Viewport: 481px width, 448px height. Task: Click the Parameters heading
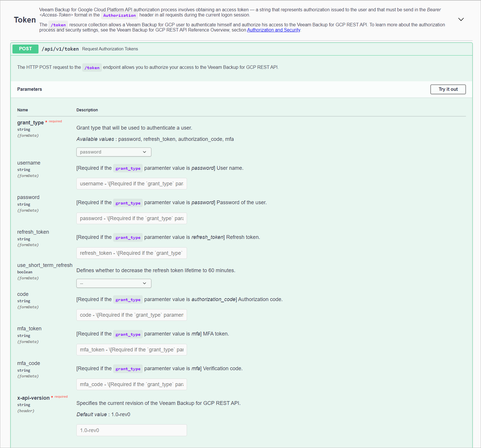pyautogui.click(x=30, y=89)
